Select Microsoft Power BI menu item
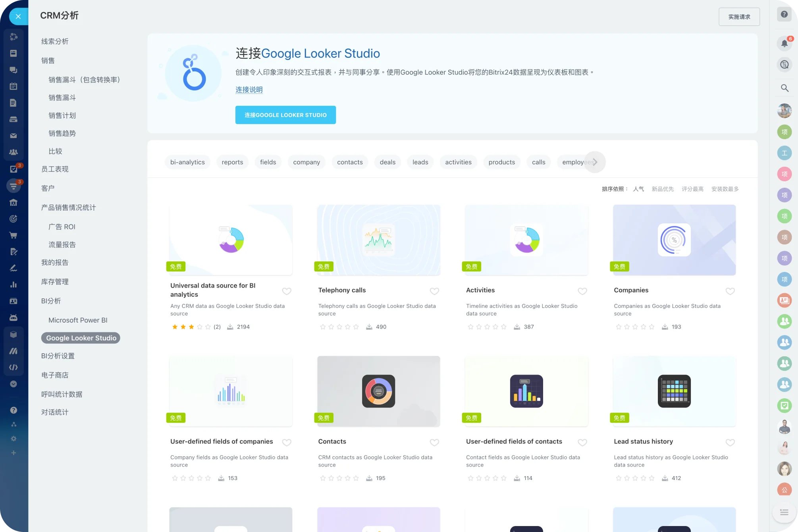 pyautogui.click(x=78, y=320)
